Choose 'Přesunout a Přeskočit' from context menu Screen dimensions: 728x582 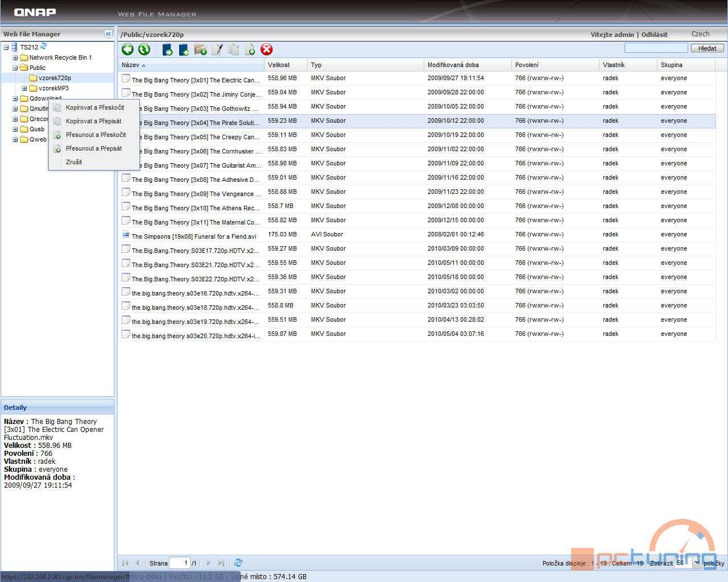coord(96,135)
